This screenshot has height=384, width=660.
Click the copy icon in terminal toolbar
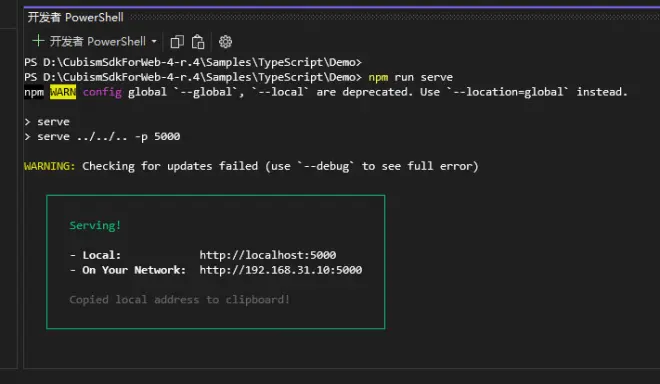pyautogui.click(x=177, y=42)
